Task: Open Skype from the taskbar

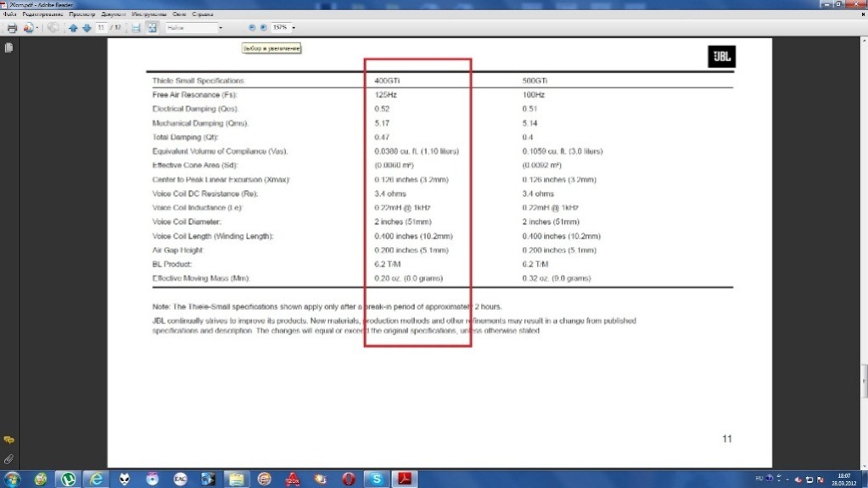Action: coord(375,479)
